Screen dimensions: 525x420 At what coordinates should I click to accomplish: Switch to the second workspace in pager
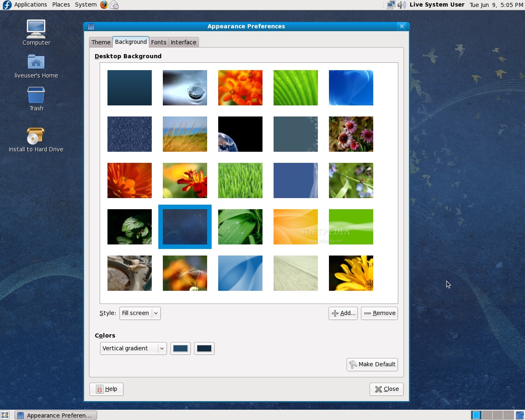click(487, 415)
